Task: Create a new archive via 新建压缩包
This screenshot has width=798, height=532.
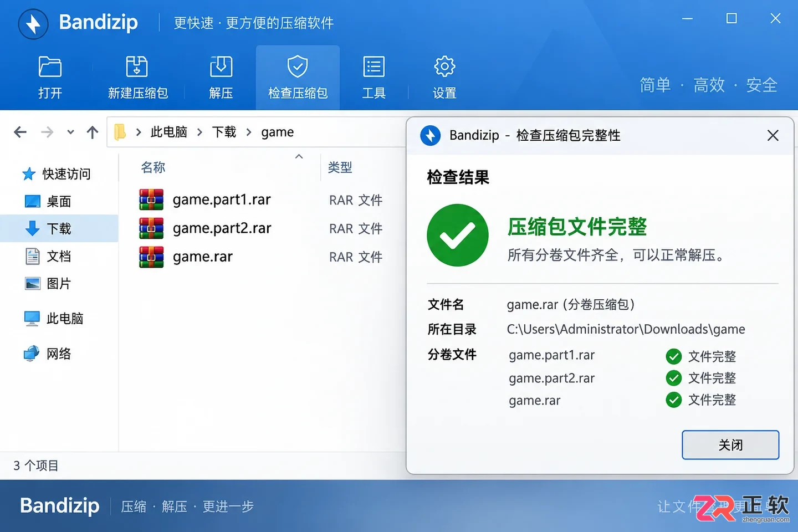Action: point(137,78)
